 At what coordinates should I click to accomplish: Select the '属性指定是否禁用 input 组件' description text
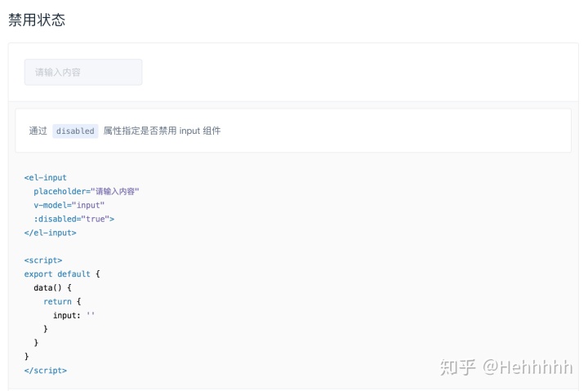pos(162,131)
